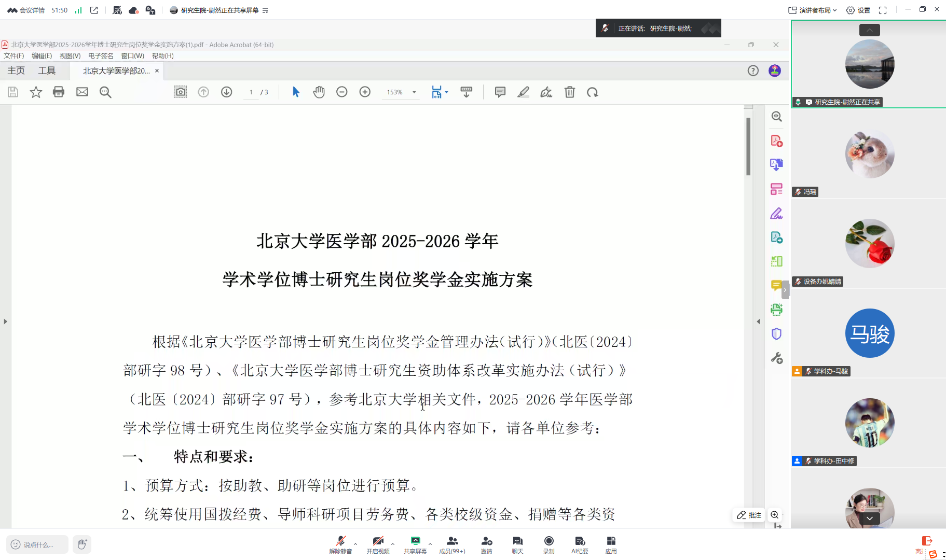Open the Acrobat account avatar icon

(775, 71)
